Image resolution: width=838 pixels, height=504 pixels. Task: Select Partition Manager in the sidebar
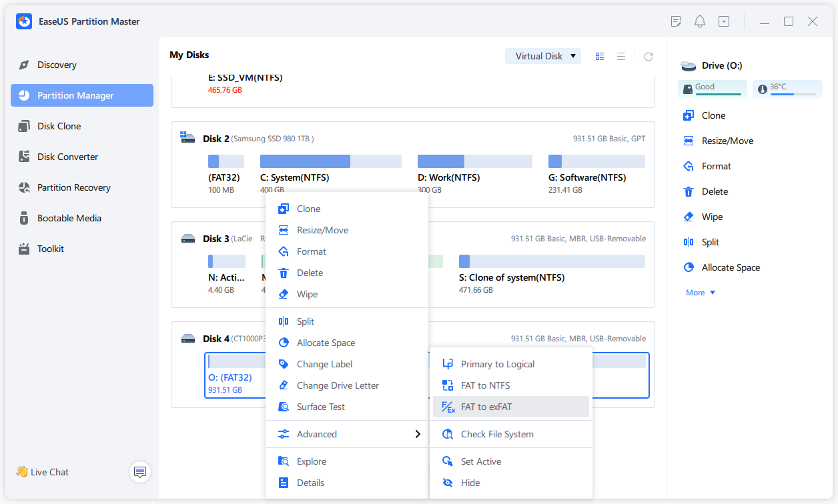point(82,95)
